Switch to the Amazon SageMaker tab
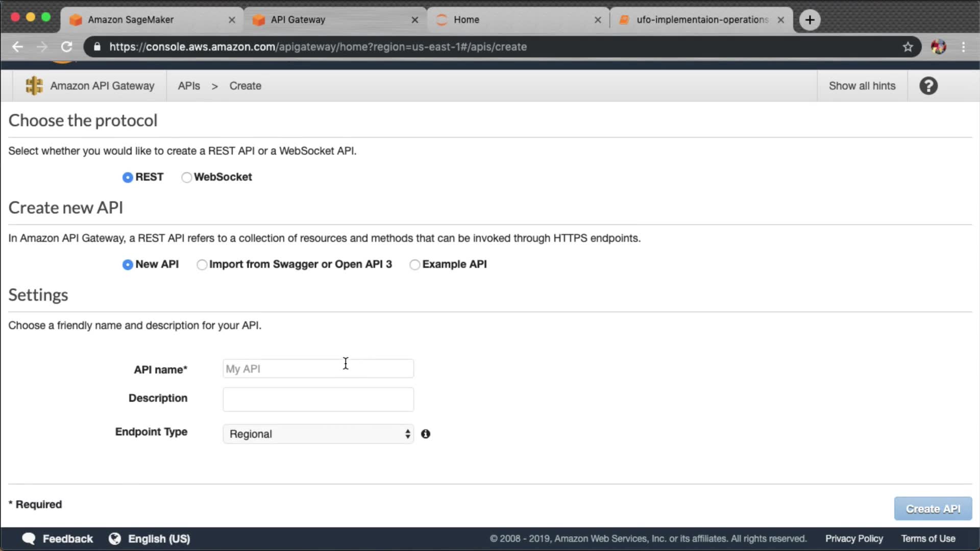Viewport: 980px width, 551px height. [x=131, y=20]
